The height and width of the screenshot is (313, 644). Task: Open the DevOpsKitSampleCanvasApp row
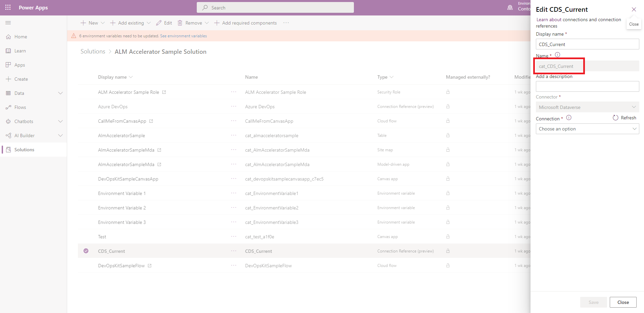tap(128, 179)
